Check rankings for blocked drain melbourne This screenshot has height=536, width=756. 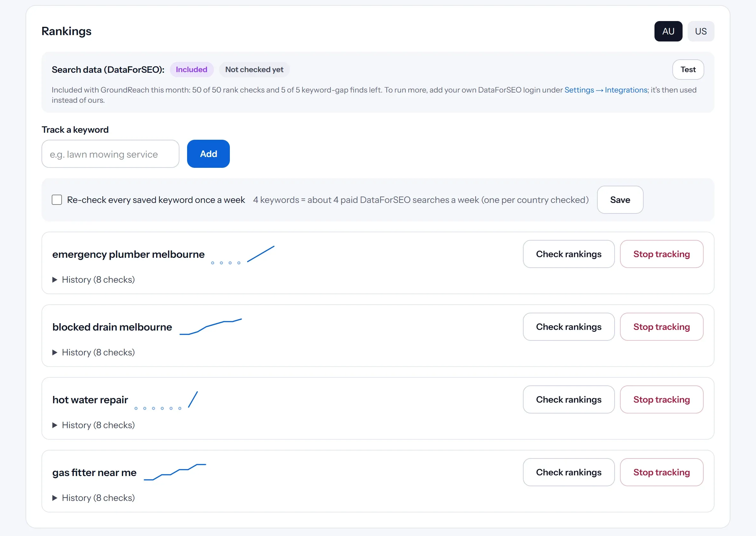click(x=569, y=327)
